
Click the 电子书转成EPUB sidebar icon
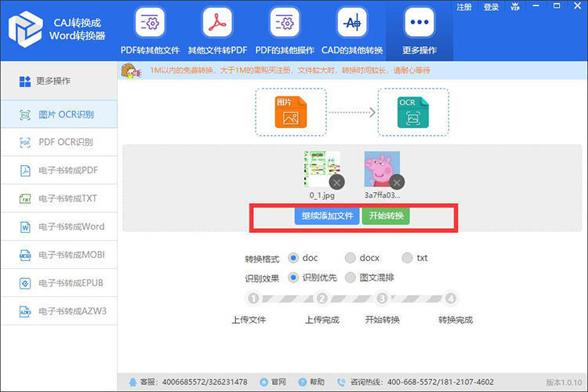point(25,283)
